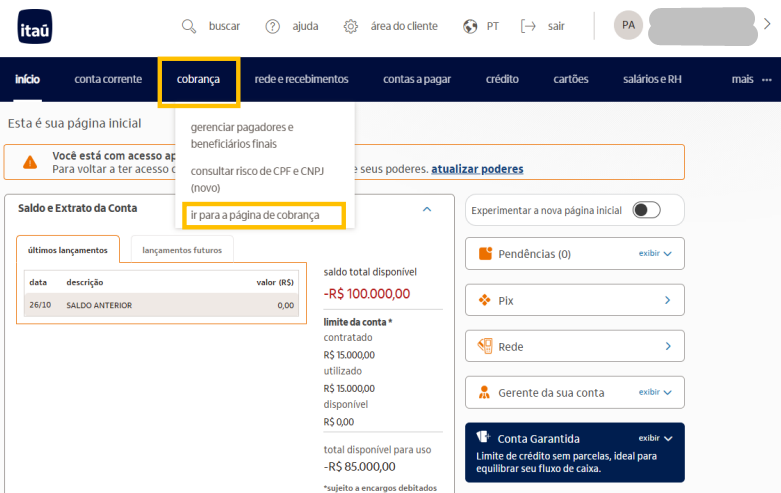Viewport: 781px width, 493px height.
Task: Expand Gerente da sua conta exibir
Action: tap(655, 392)
